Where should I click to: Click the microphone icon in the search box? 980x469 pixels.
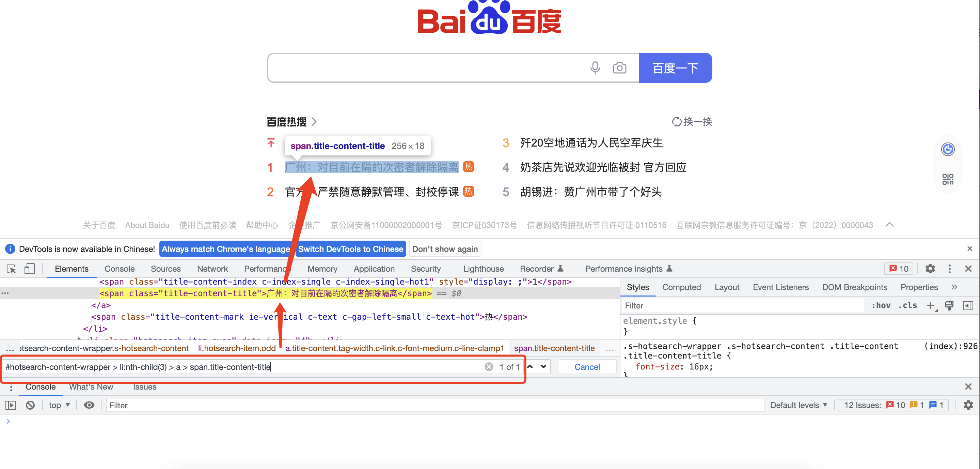[595, 67]
